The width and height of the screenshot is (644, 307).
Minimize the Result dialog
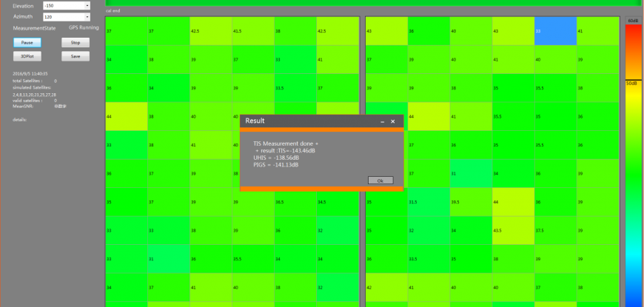(383, 121)
